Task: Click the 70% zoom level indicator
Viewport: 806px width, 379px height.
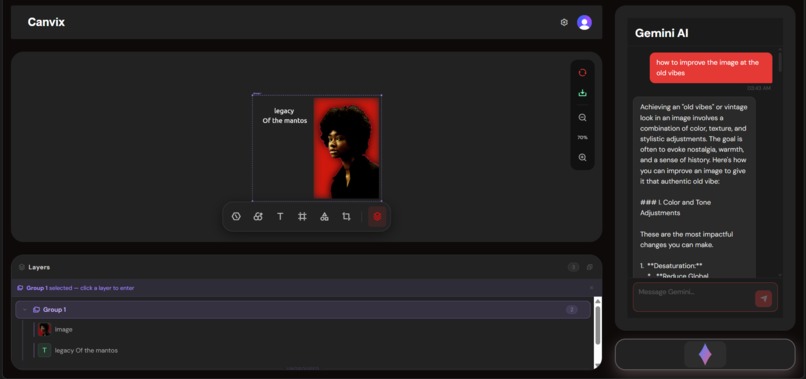Action: (x=582, y=137)
